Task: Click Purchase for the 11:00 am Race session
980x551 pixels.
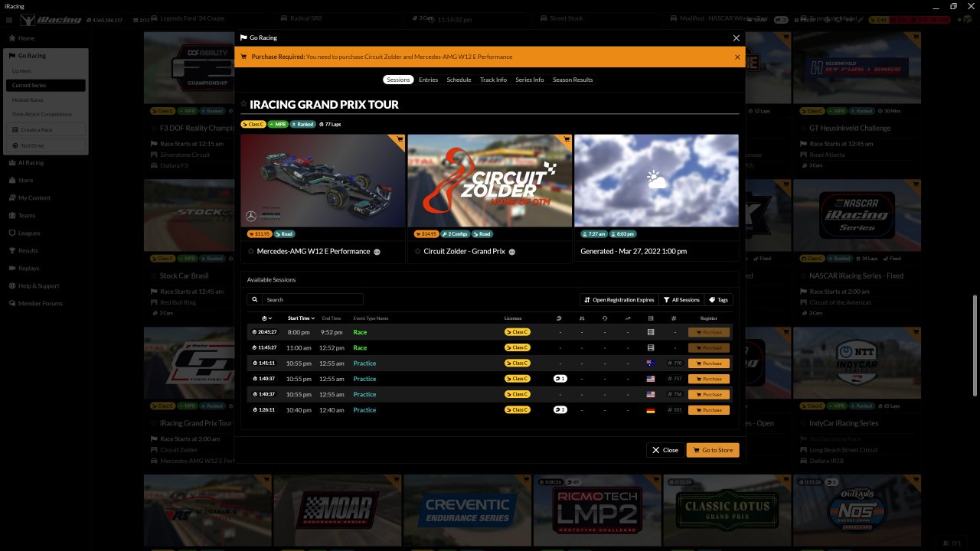Action: tap(709, 347)
